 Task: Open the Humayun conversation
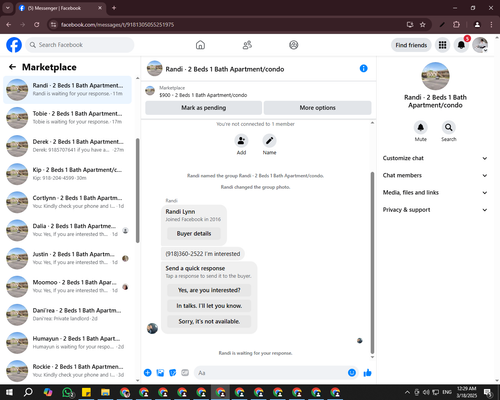(67, 342)
